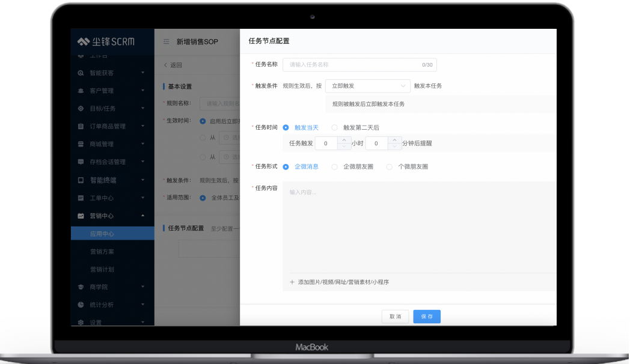
Task: Click the 规则名称 input field behind dialog
Action: tap(220, 103)
